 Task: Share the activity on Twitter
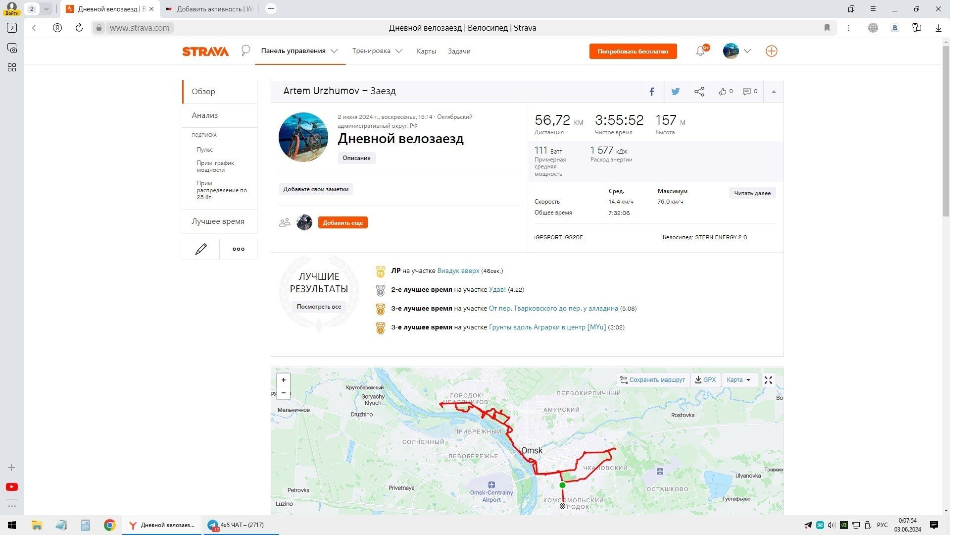pos(675,92)
